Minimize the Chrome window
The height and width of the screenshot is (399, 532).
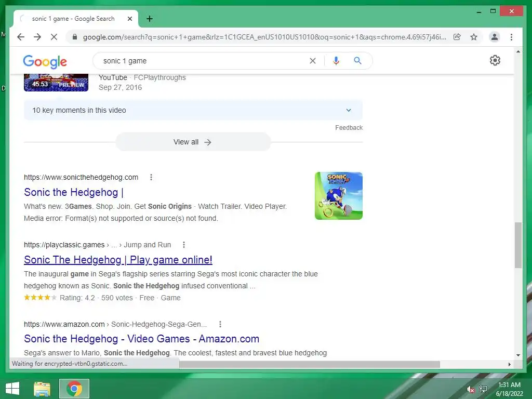pyautogui.click(x=478, y=11)
